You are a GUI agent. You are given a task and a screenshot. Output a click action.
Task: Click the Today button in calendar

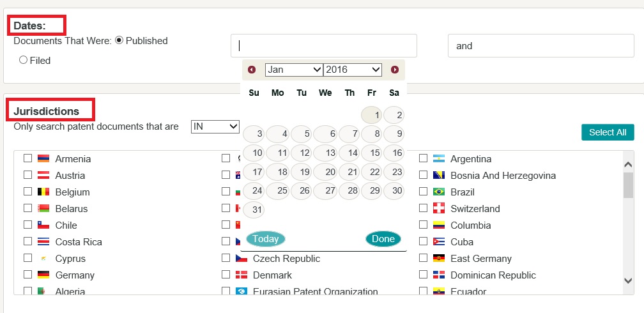[x=266, y=239]
